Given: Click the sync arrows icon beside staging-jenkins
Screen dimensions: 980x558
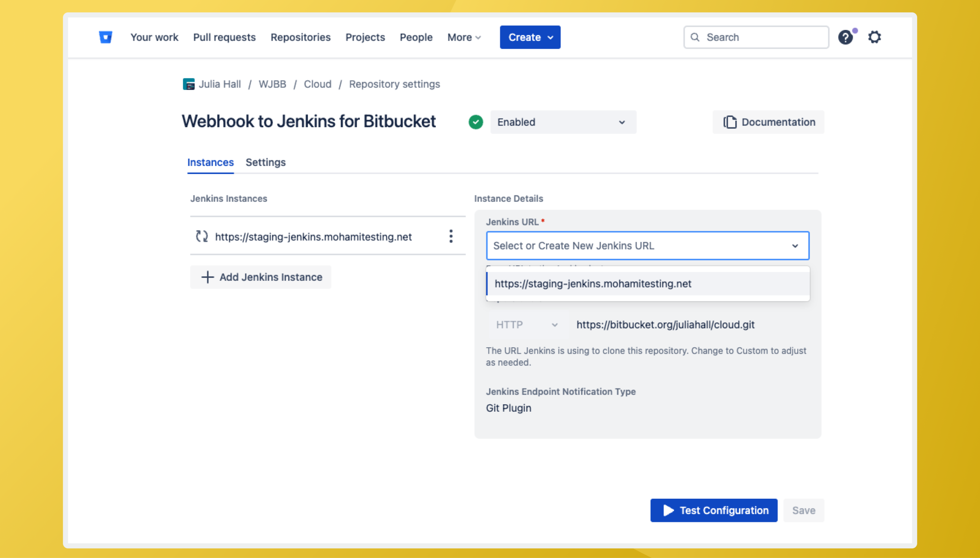Looking at the screenshot, I should pyautogui.click(x=202, y=236).
